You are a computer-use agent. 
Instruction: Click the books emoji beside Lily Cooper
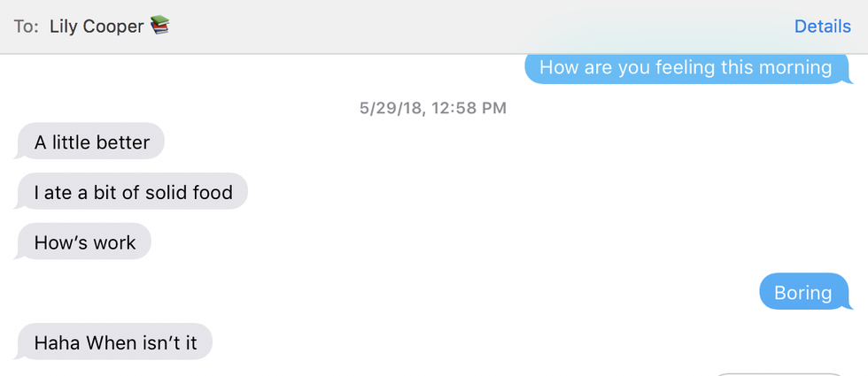(x=159, y=26)
